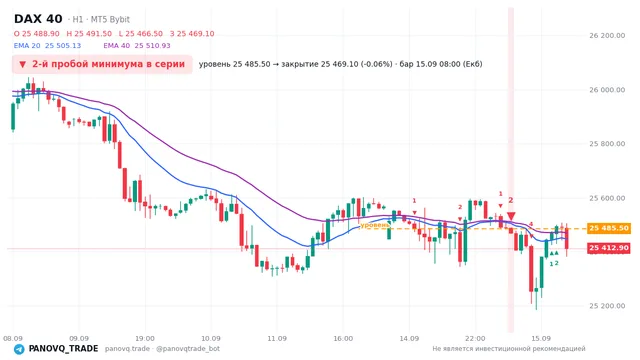This screenshot has height=360, width=640.
Task: Click the orange 25 485.50 price level tag
Action: point(609,228)
